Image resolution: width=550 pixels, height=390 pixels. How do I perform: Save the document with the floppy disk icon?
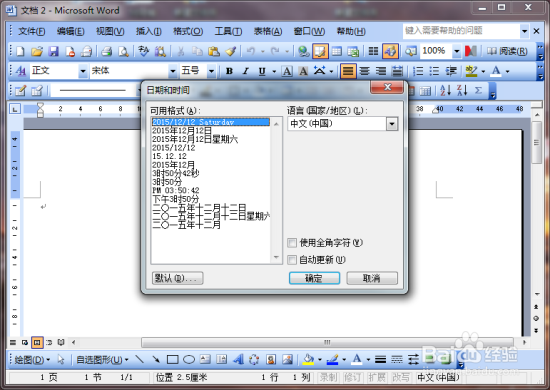tap(53, 52)
